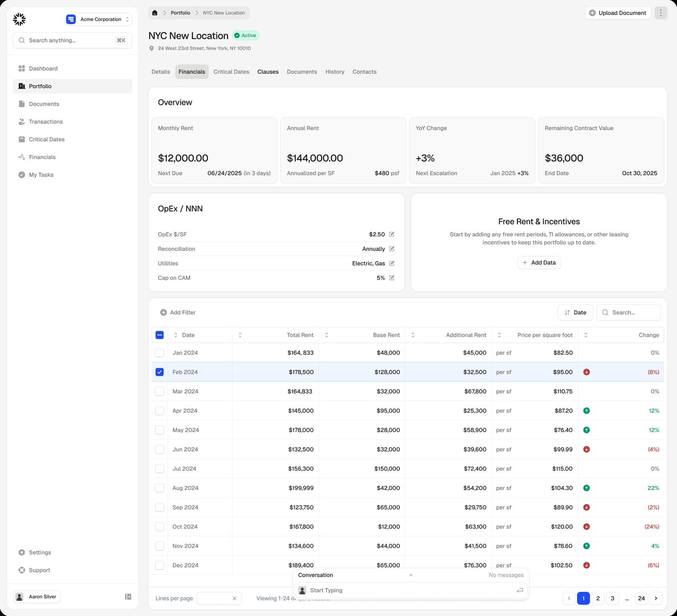The image size is (677, 616).
Task: Open the Critical Dates tab
Action: (231, 72)
